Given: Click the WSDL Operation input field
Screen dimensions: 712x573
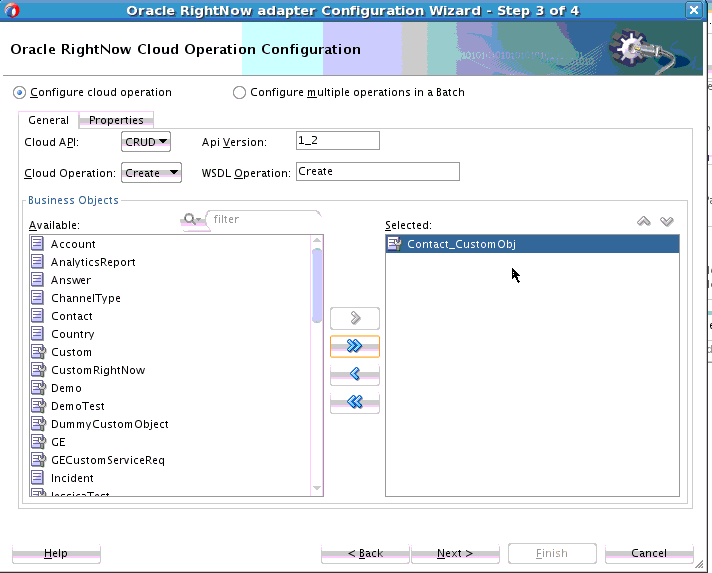Looking at the screenshot, I should pyautogui.click(x=378, y=172).
